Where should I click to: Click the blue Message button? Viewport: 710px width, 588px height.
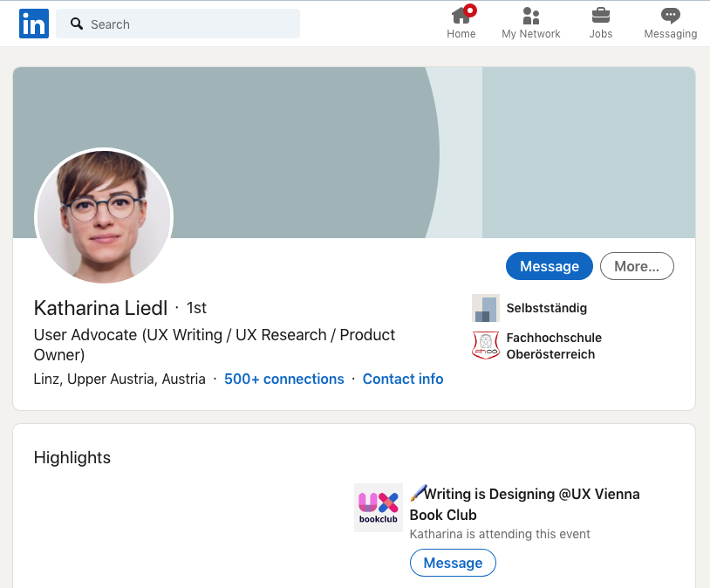(x=550, y=266)
